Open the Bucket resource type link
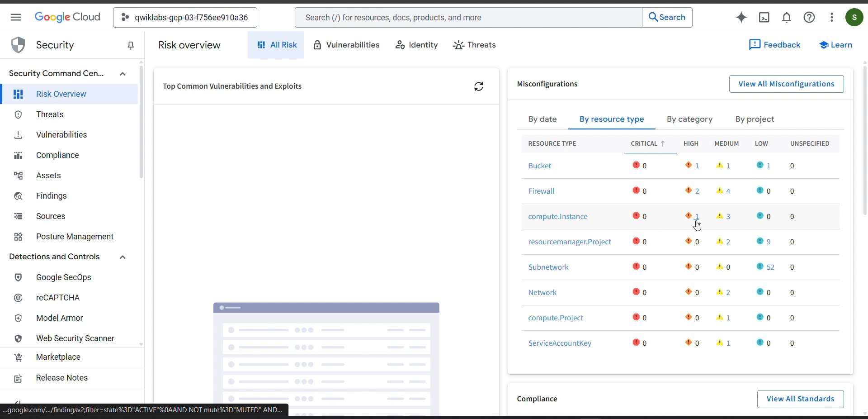The image size is (868, 419). coord(540,166)
